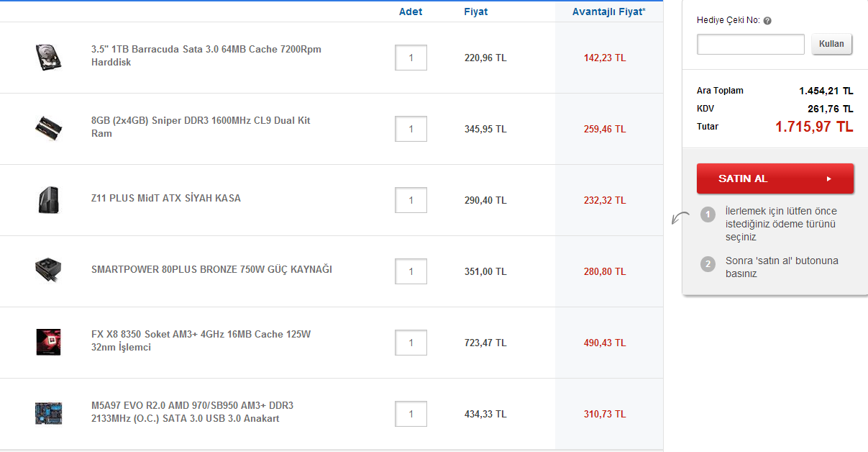868x452 pixels.
Task: Select quantity field for the Barracuda harddisk
Action: (x=411, y=58)
